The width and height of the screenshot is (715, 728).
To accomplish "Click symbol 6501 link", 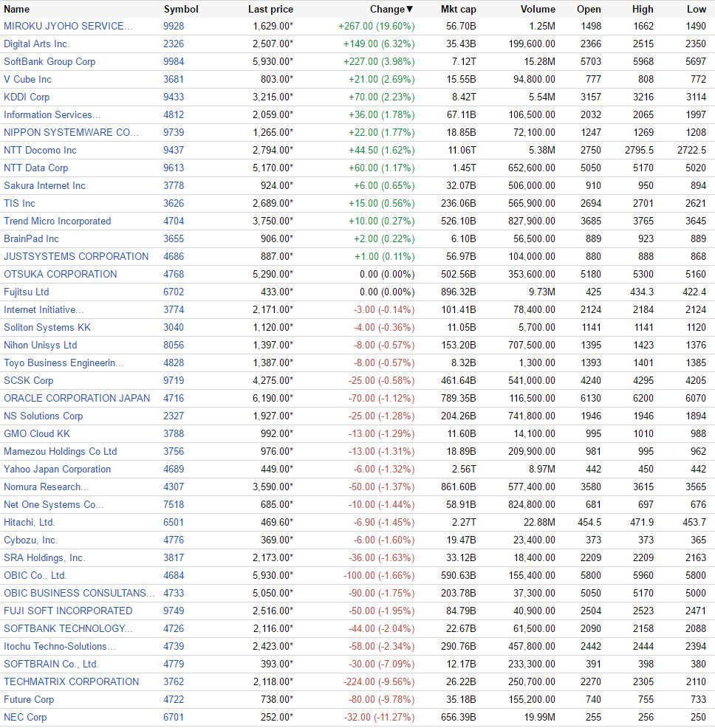I will (174, 522).
